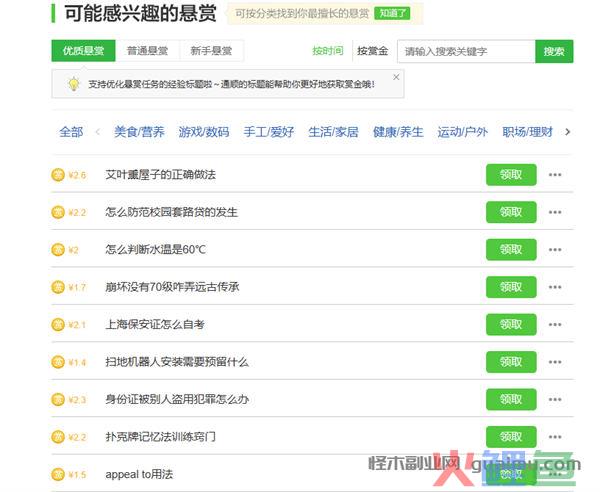Open the bounty titled 身份证被别人盗用犯罪怎么办
The height and width of the screenshot is (492, 600).
(177, 399)
